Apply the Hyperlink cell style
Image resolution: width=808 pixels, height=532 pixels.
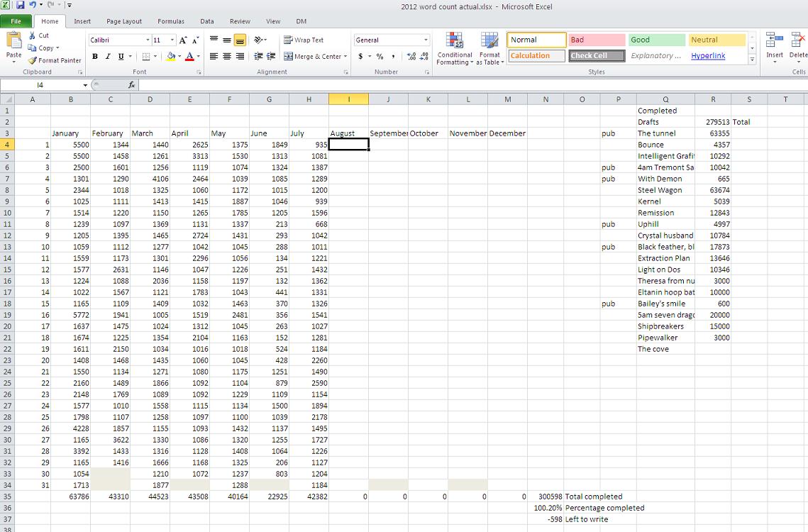[708, 56]
